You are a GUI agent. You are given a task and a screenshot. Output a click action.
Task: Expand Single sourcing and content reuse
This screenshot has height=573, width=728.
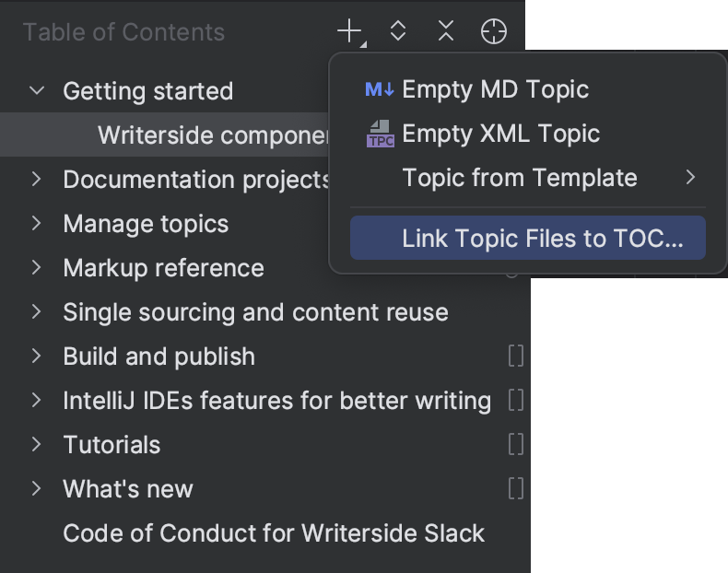(x=37, y=312)
